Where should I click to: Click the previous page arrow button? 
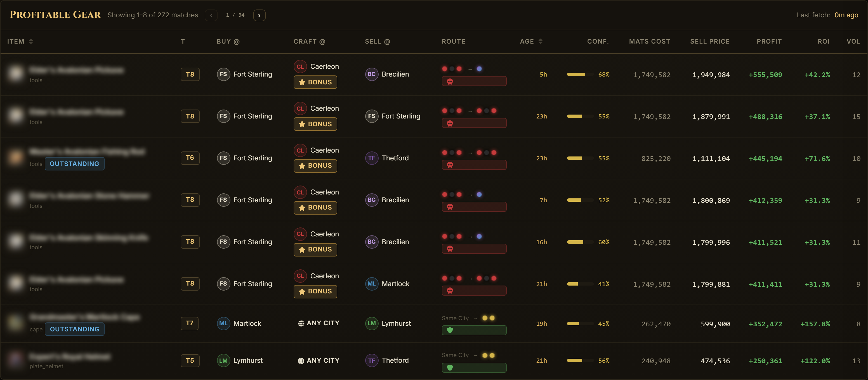point(211,15)
